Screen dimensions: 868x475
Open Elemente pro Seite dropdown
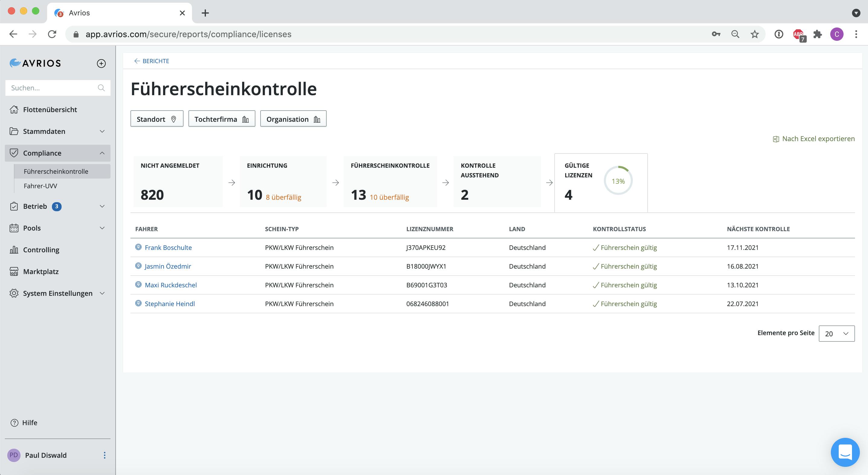click(x=837, y=333)
